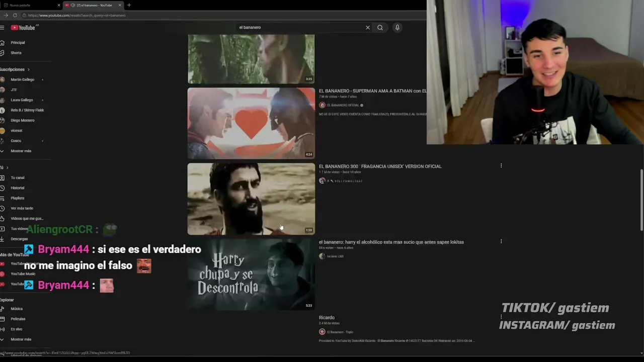Image resolution: width=644 pixels, height=362 pixels.
Task: Play the 300 bearded warrior thumbnail
Action: [251, 199]
